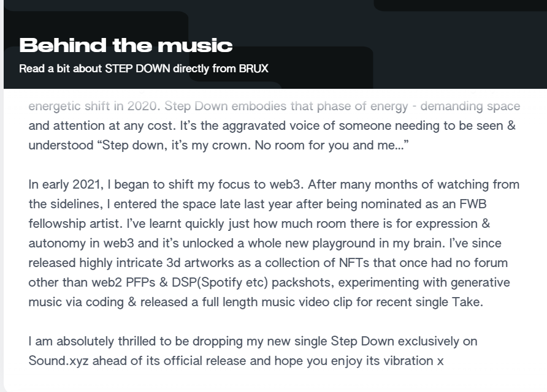Click the word "BRUX" in the subtitle
This screenshot has height=392, width=547.
[x=253, y=69]
